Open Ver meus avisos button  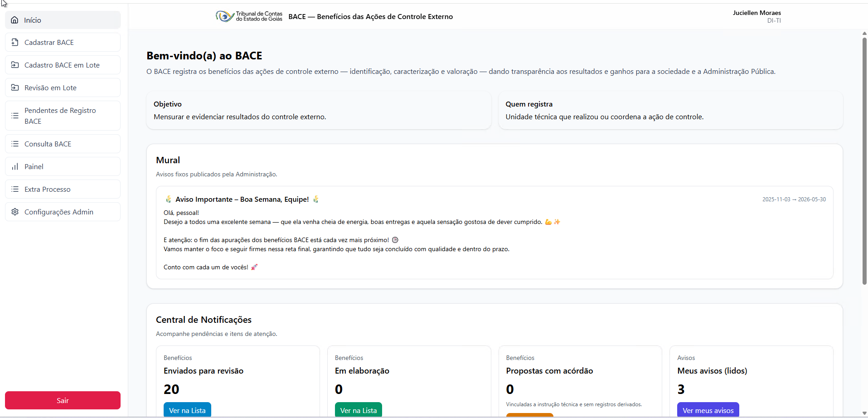(x=708, y=410)
